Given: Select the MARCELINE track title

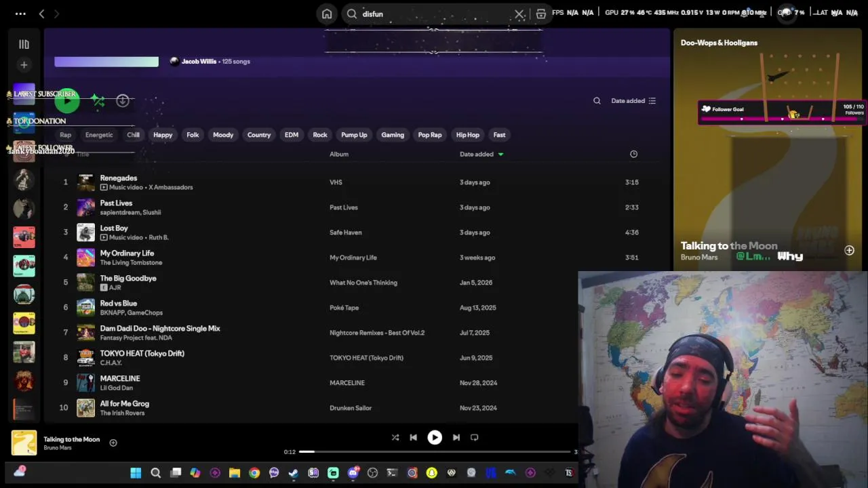Looking at the screenshot, I should 120,379.
